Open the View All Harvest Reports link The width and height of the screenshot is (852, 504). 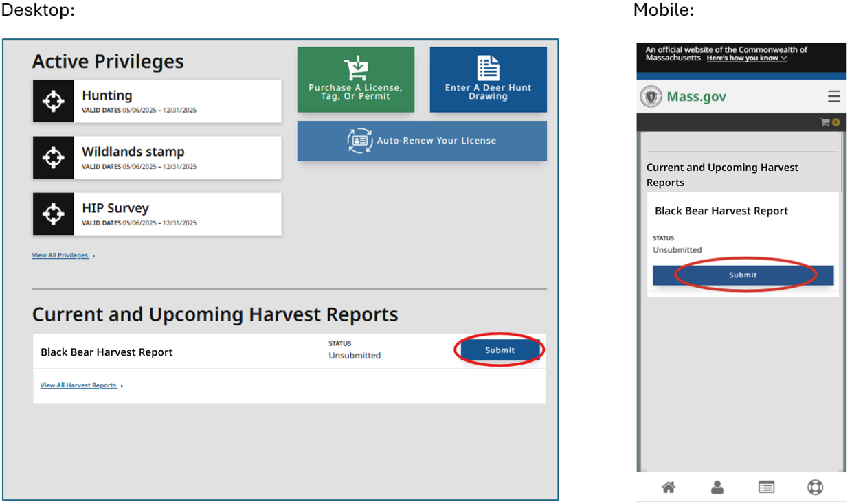click(78, 385)
